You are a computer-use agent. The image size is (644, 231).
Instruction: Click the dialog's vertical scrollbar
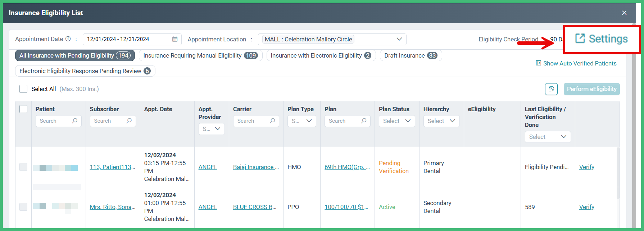click(x=634, y=126)
